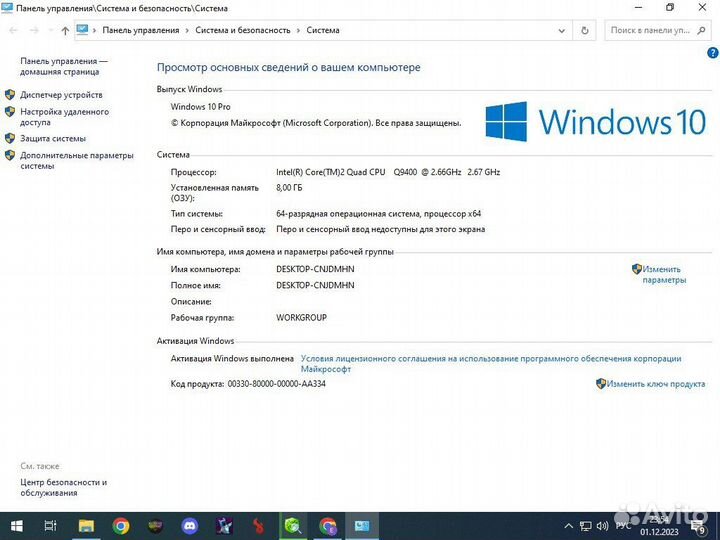Image resolution: width=720 pixels, height=540 pixels.
Task: Click the search magnifier icon
Action: pyautogui.click(x=701, y=31)
